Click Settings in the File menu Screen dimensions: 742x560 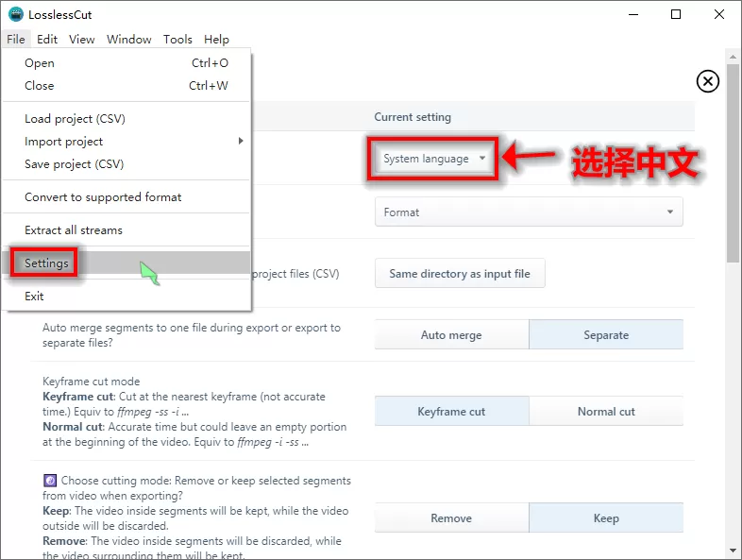47,263
